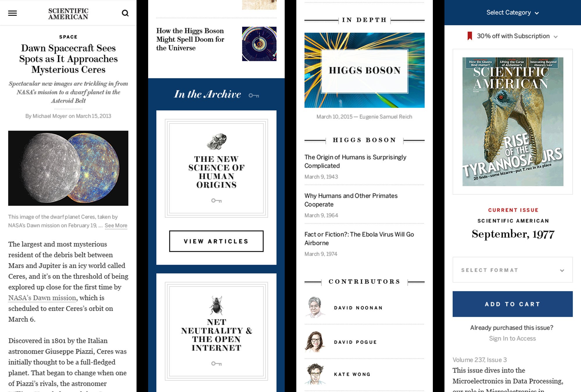Viewport: 581px width, 392px height.
Task: Click the Add to Cart button
Action: tap(512, 304)
